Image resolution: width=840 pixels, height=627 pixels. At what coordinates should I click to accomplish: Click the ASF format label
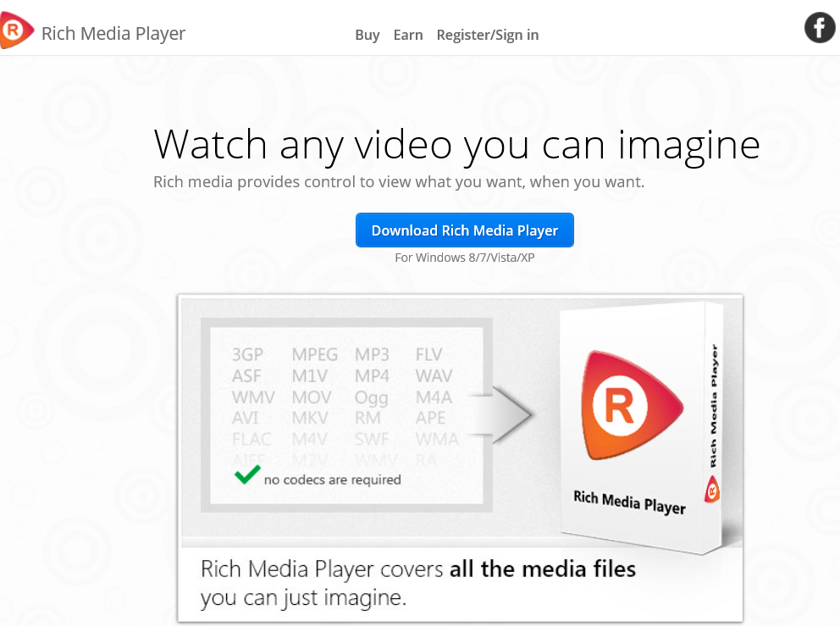(x=246, y=376)
